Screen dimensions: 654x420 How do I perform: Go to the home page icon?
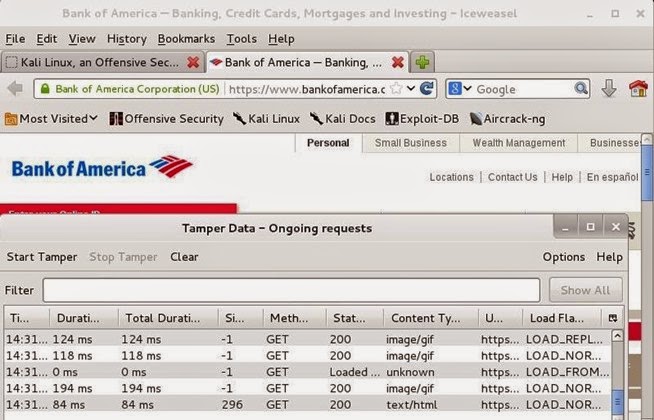(638, 88)
